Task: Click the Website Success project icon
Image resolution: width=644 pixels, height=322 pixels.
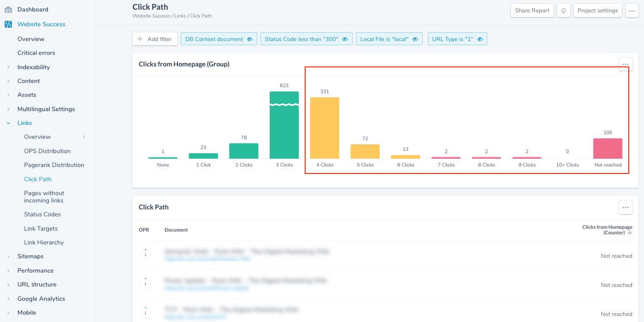Action: (8, 24)
